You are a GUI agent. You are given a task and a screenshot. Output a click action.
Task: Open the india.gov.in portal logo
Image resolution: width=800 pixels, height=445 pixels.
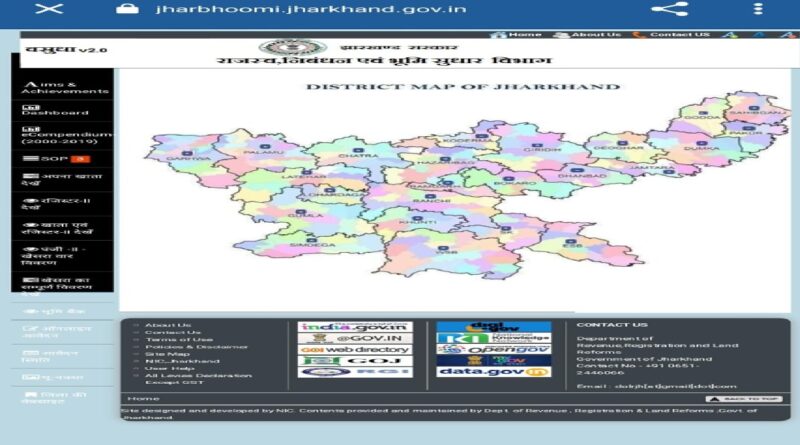tap(355, 327)
